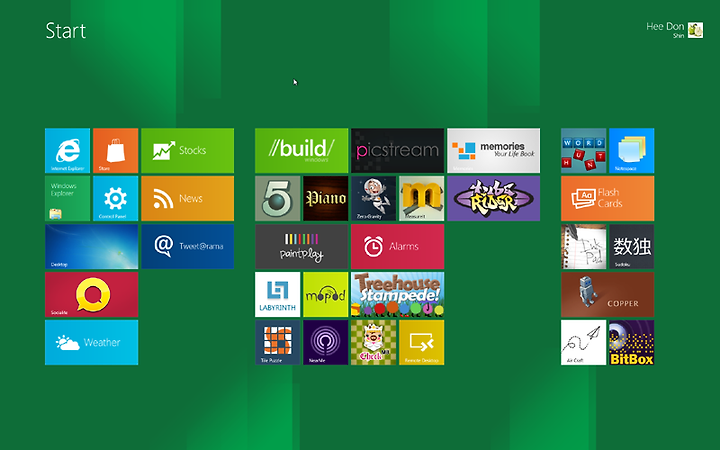Launch the Copper robot tile
This screenshot has height=450, width=720.
click(x=608, y=294)
